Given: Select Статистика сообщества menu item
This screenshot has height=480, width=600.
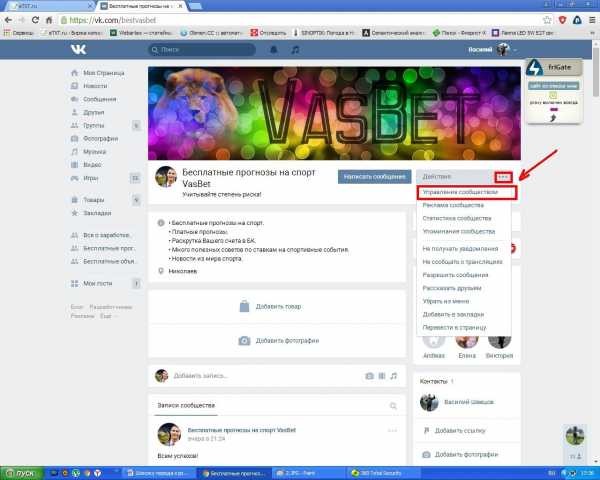Looking at the screenshot, I should pyautogui.click(x=457, y=218).
